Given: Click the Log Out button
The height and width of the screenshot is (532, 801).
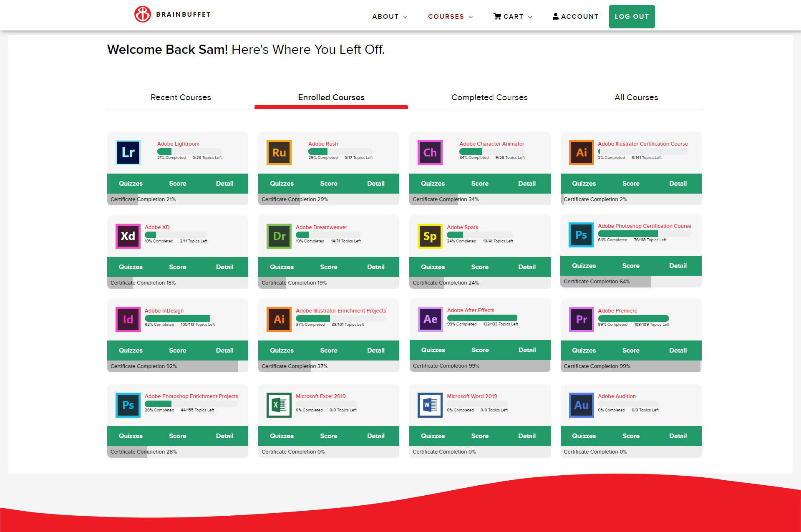Looking at the screenshot, I should (632, 17).
